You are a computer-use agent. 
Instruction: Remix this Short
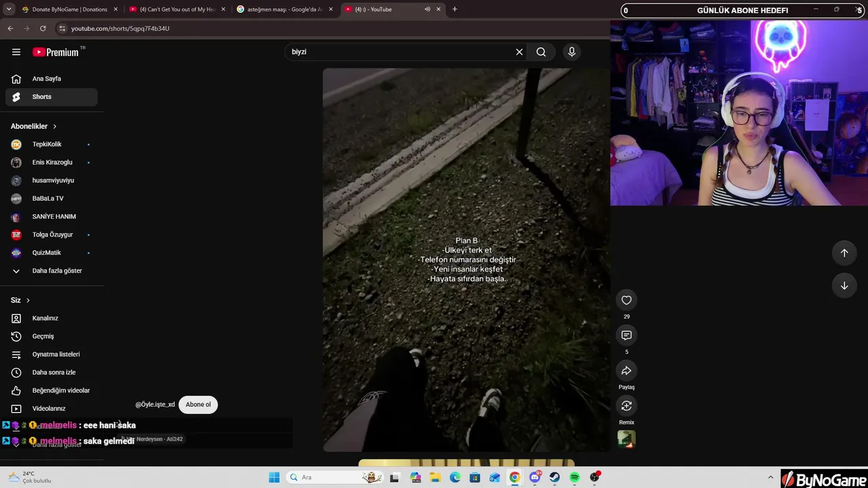(x=627, y=406)
